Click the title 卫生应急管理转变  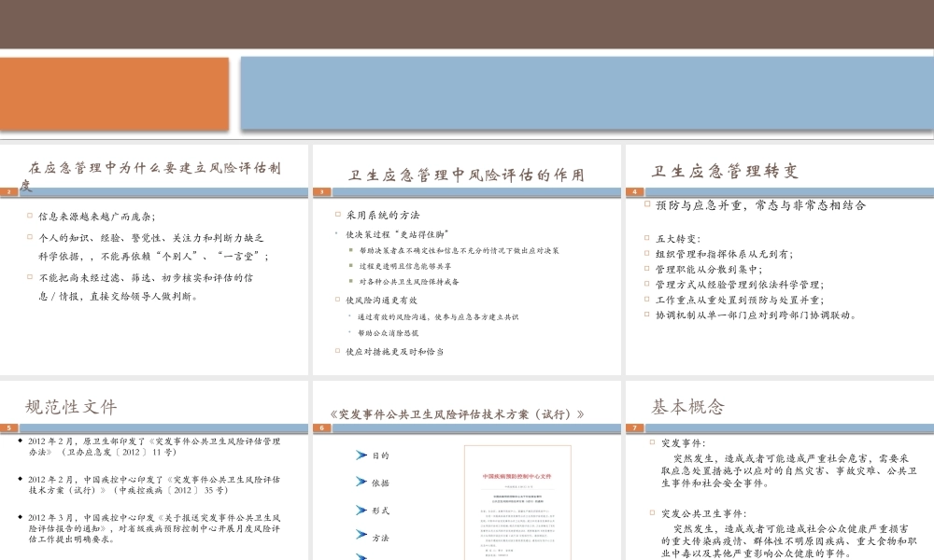725,172
